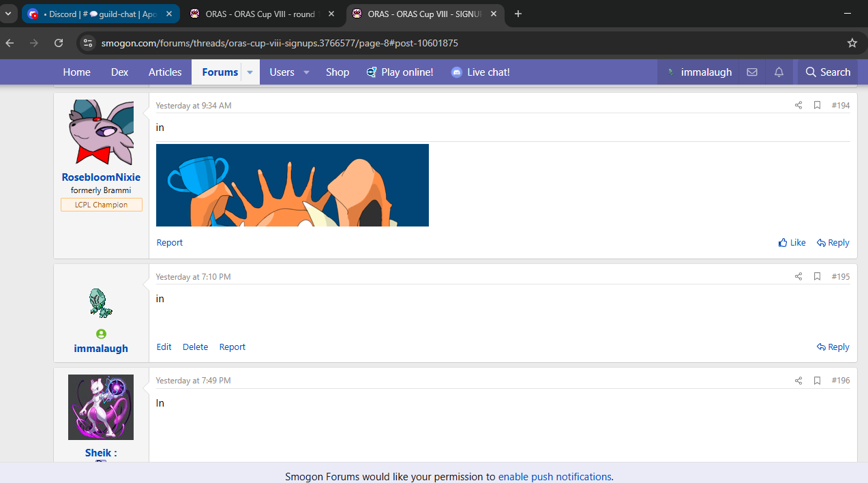The width and height of the screenshot is (868, 483).
Task: Like post #194
Action: click(x=792, y=242)
